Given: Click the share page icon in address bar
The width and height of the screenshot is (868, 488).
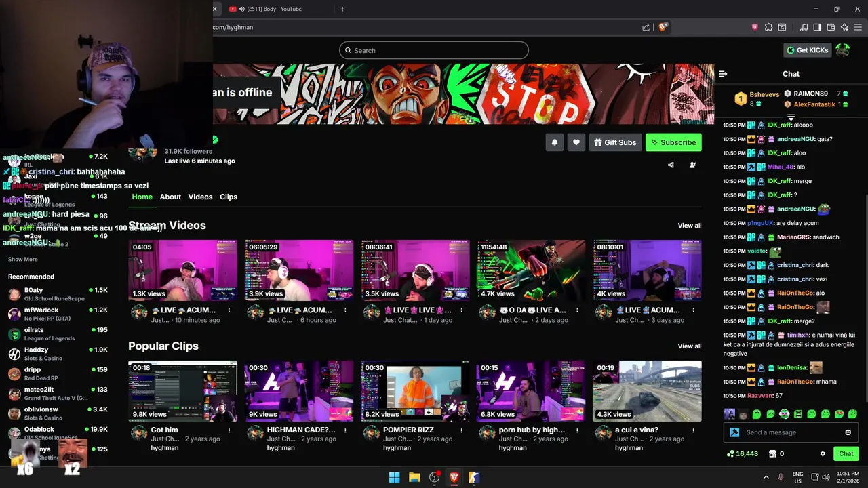Looking at the screenshot, I should tap(646, 27).
